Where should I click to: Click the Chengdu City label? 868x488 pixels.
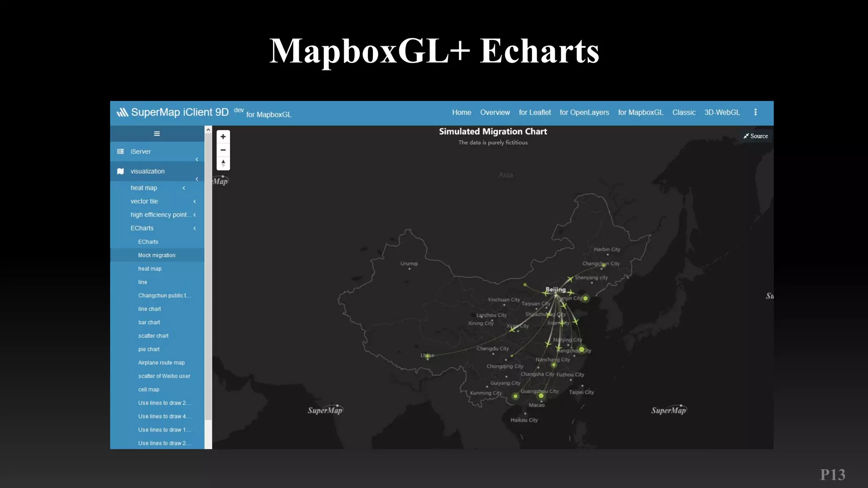point(492,349)
